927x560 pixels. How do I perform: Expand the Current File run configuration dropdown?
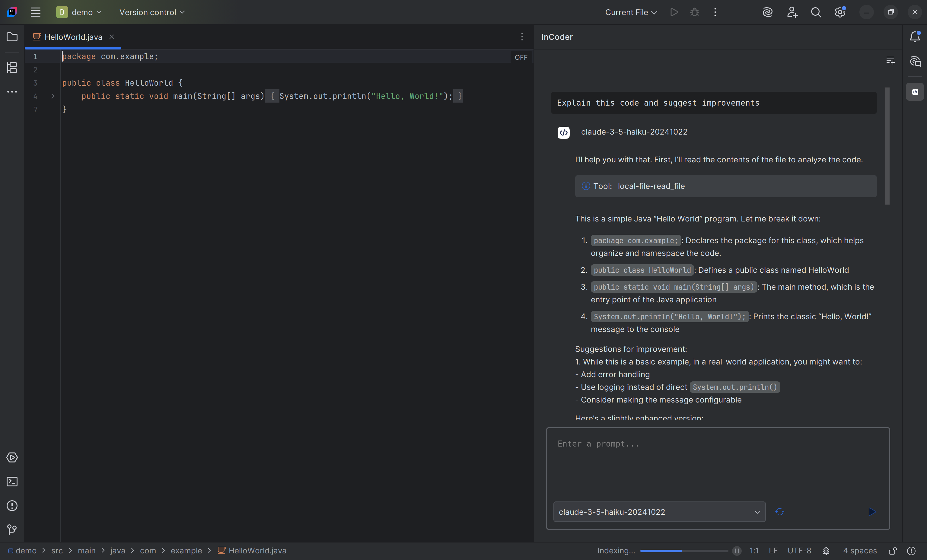click(631, 12)
